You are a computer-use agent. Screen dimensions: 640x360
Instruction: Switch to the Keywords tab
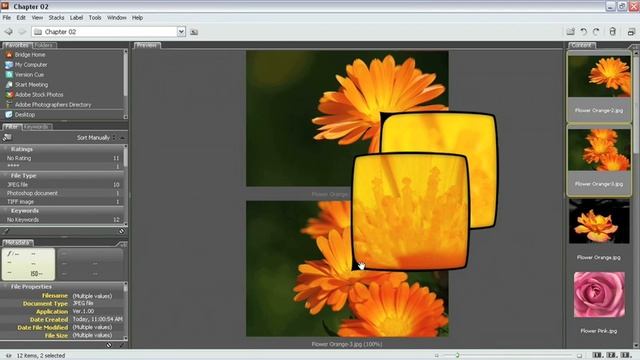click(37, 127)
